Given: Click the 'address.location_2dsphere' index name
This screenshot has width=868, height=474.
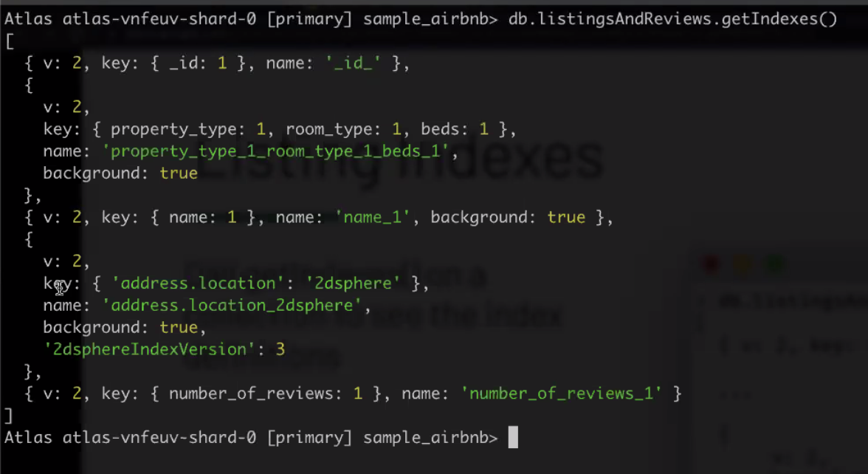Looking at the screenshot, I should pos(231,305).
